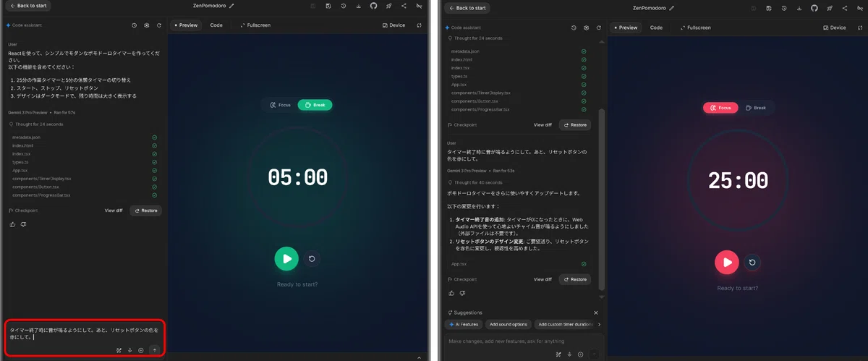The image size is (868, 361).
Task: Open GitHub icon in left window header
Action: (373, 7)
